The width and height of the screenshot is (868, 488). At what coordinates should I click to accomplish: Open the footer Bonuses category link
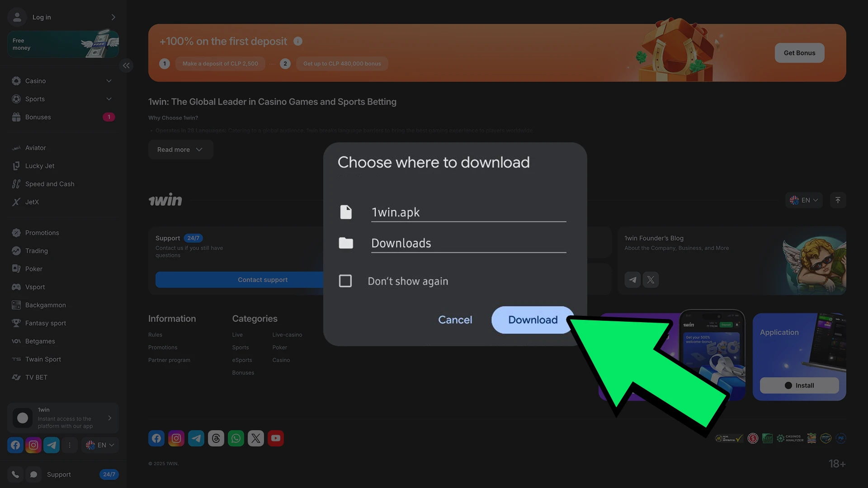coord(243,373)
